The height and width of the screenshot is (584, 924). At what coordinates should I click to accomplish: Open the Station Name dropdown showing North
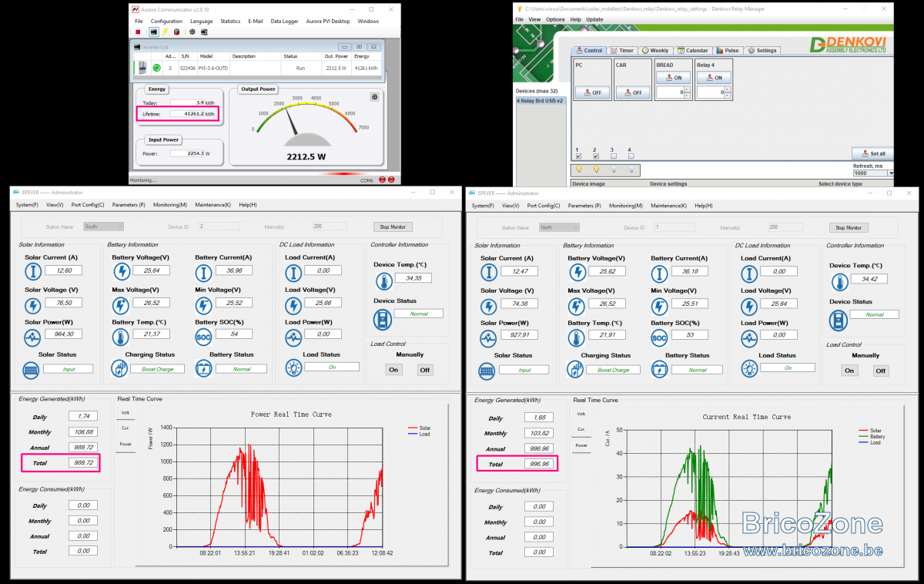559,227
